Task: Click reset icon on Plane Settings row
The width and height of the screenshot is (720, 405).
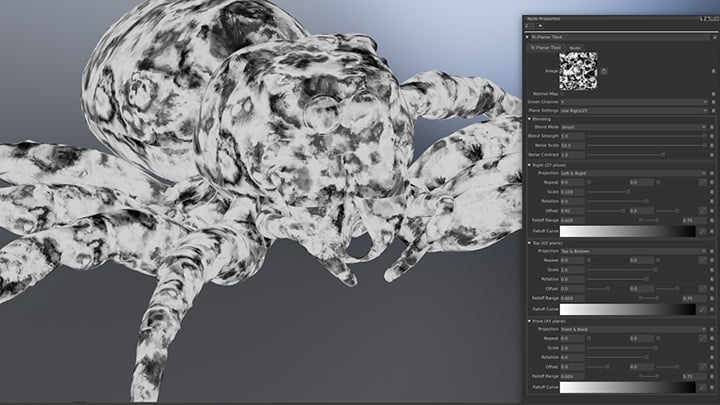Action: [713, 111]
